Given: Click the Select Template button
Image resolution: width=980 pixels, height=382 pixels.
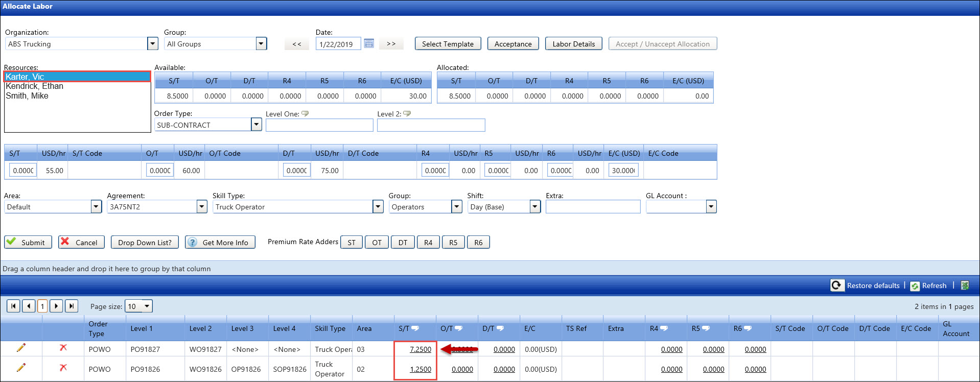Looking at the screenshot, I should tap(448, 44).
